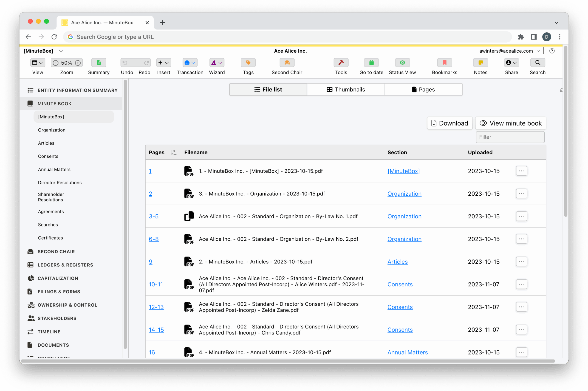Viewport: 588px width, 391px height.
Task: Toggle the Pages column sort order
Action: [174, 152]
